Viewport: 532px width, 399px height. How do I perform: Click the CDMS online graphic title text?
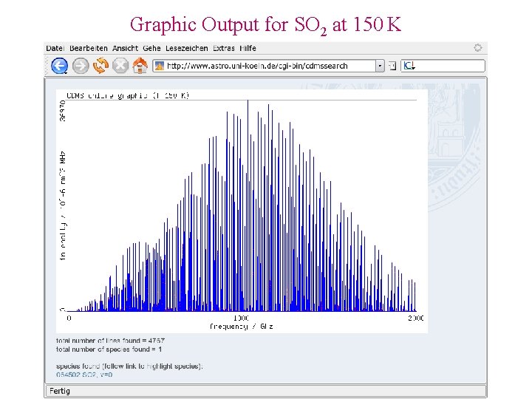128,95
